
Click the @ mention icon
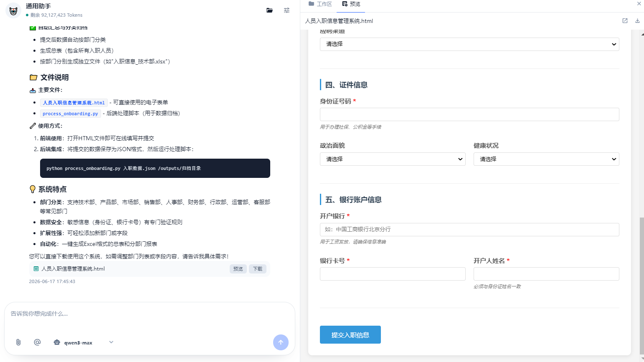click(x=37, y=342)
